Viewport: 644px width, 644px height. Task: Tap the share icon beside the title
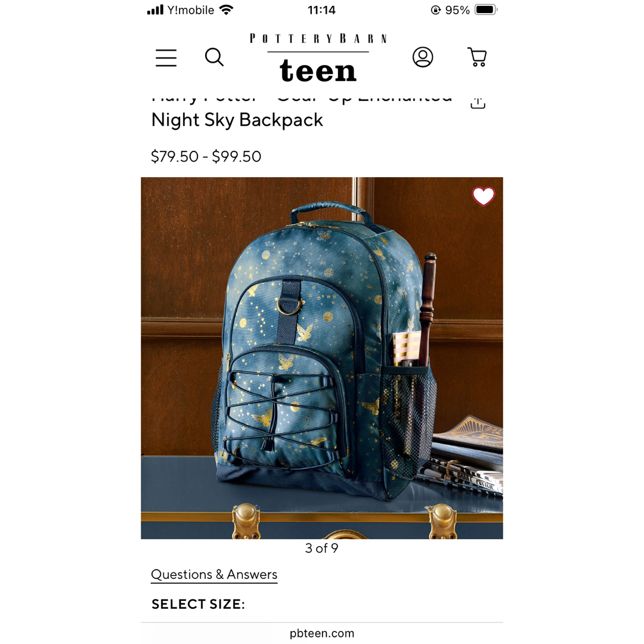point(478,103)
